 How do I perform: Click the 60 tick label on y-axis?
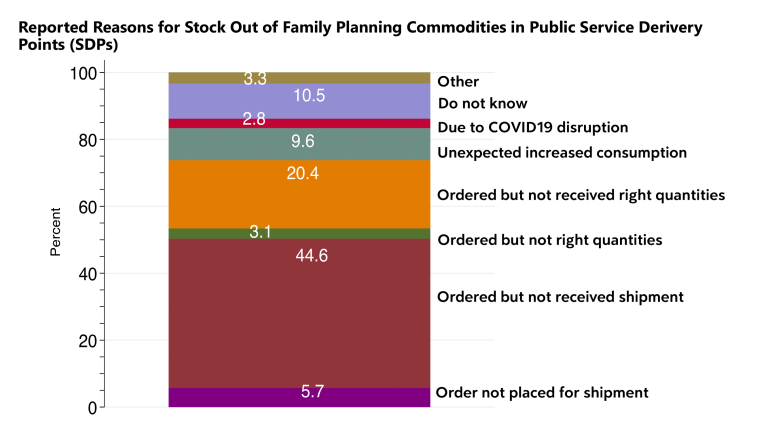[88, 208]
